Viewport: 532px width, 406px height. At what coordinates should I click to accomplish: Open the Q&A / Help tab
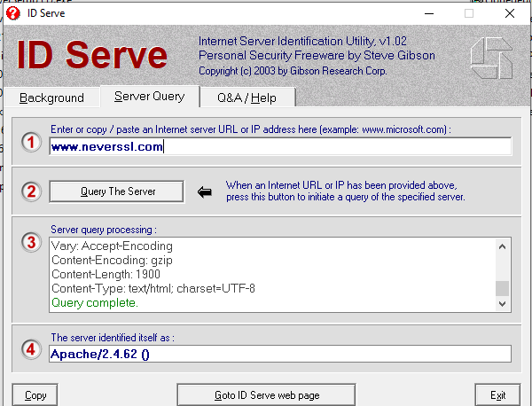(x=247, y=98)
